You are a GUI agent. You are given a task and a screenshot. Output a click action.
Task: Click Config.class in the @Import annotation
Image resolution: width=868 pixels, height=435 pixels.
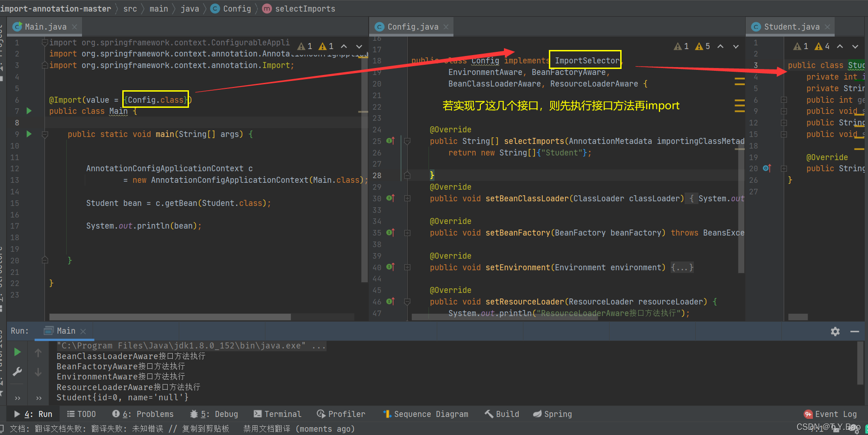point(156,100)
